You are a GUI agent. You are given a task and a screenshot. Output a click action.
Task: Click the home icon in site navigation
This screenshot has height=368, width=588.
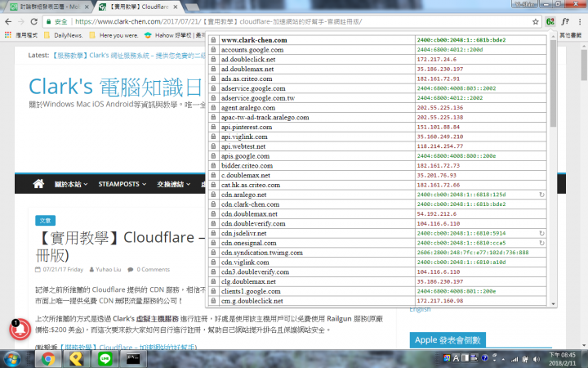tap(38, 184)
